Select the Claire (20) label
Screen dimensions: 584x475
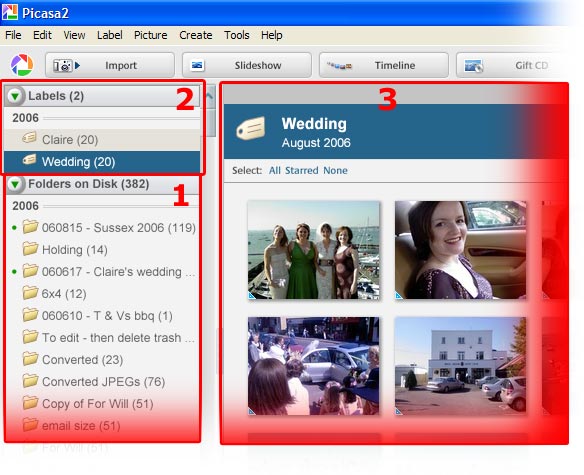[102, 140]
